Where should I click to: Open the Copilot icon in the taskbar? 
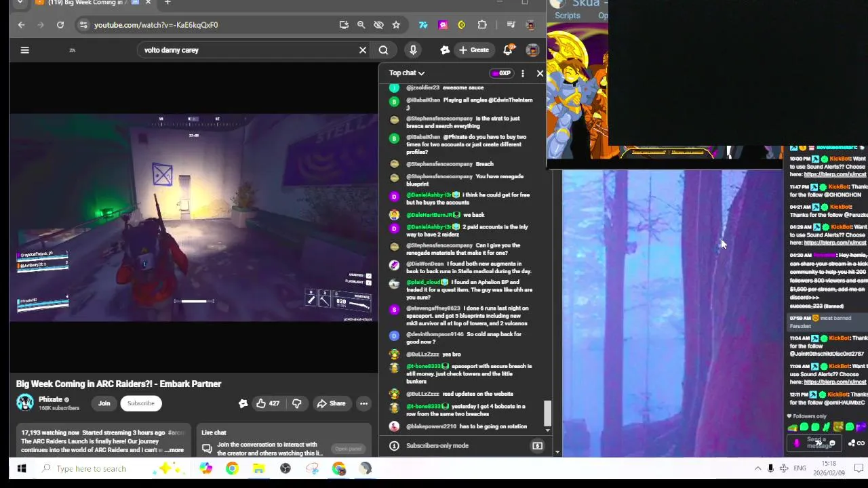tap(205, 468)
